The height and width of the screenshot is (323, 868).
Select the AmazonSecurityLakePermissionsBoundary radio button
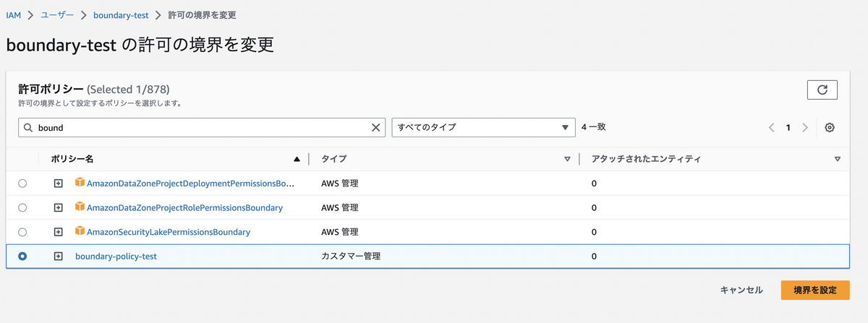point(22,232)
